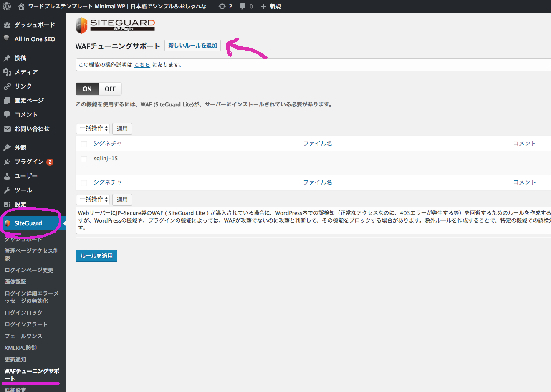551x392 pixels.
Task: Open the こちら help link
Action: tap(142, 65)
